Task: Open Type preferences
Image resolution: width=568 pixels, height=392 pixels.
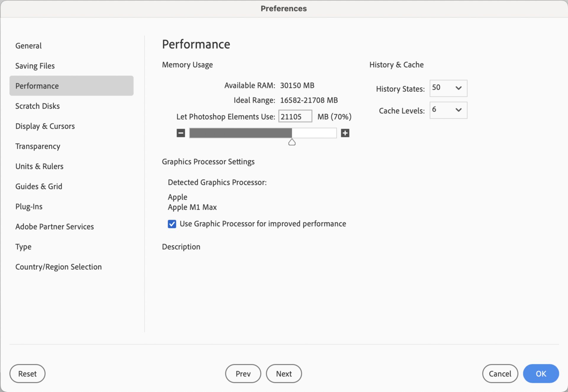Action: 71,247
